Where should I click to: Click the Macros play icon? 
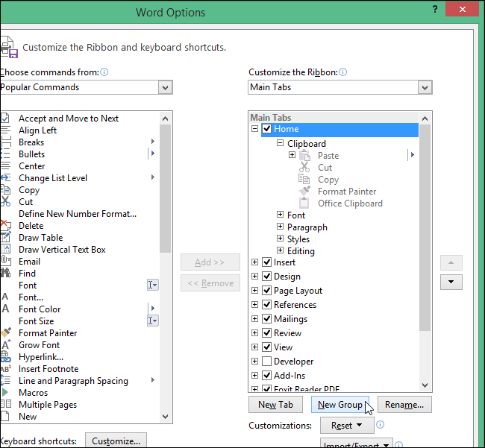pos(5,392)
